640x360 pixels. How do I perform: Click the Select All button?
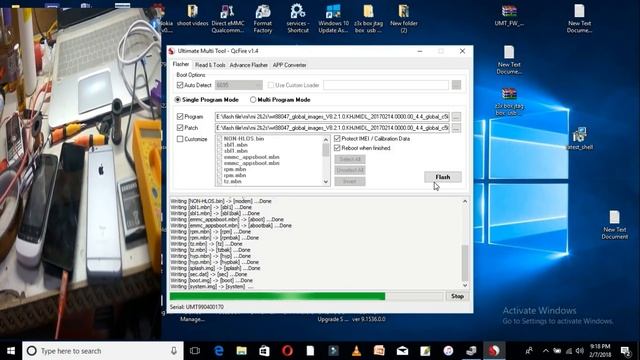point(350,159)
